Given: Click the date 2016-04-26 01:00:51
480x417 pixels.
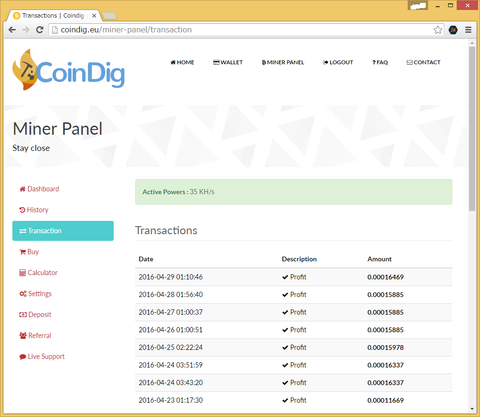Looking at the screenshot, I should point(171,330).
